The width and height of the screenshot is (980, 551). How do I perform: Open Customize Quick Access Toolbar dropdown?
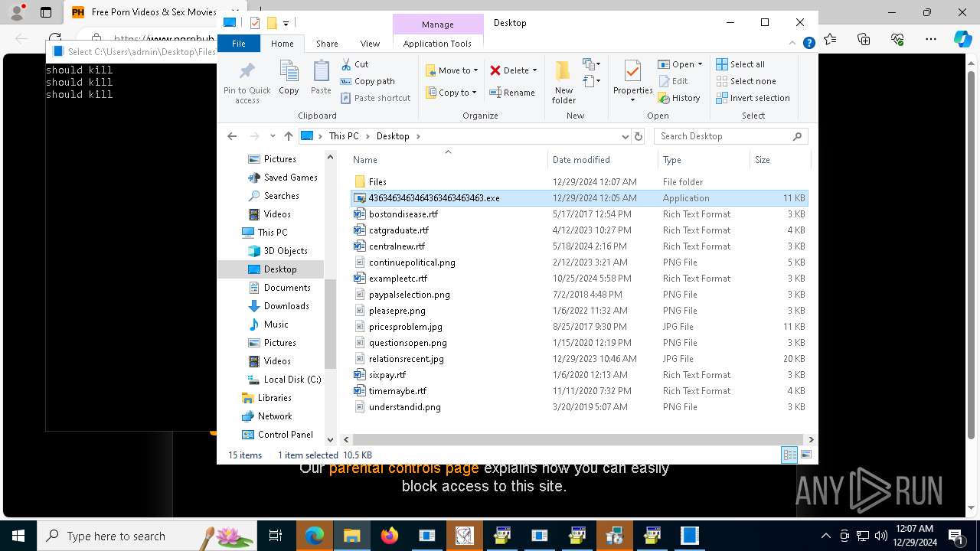click(286, 23)
